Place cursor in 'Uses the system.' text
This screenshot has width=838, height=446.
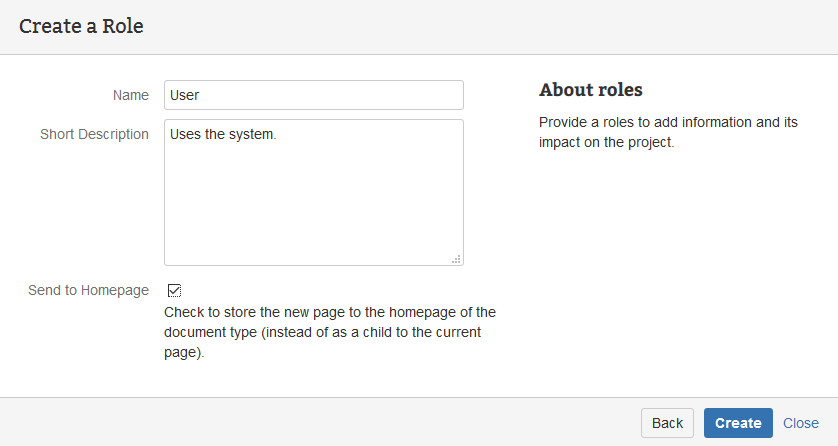(222, 134)
